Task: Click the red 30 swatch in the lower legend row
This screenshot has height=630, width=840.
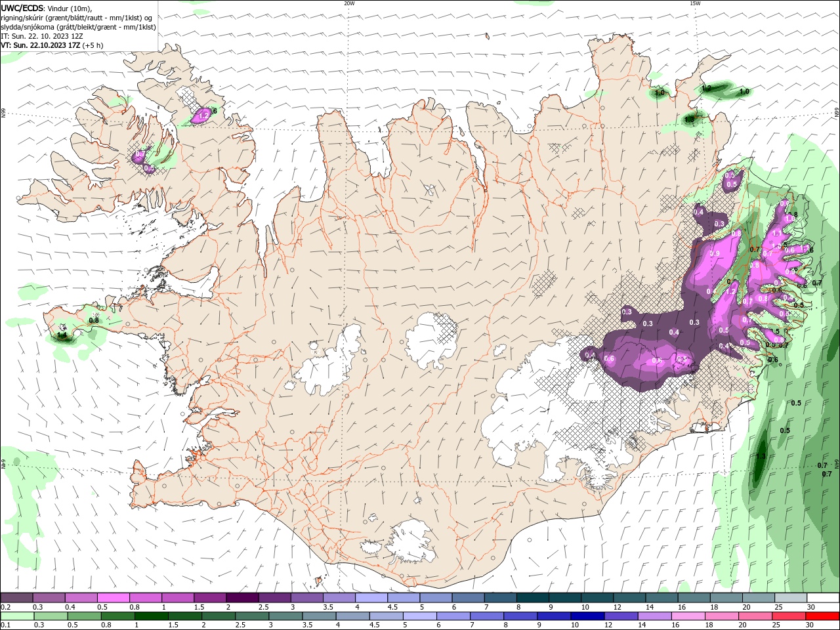Action: (822, 616)
